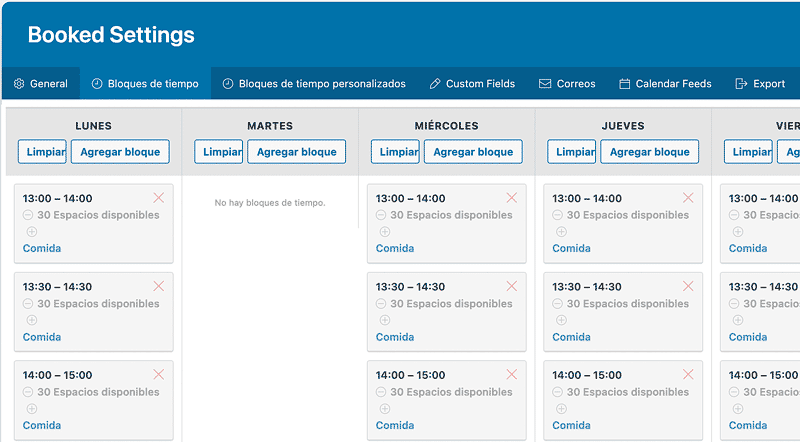Select Lunes 13:00 '30 Espacios disponibles' text
Viewport: 800px width, 442px height.
[x=98, y=215]
